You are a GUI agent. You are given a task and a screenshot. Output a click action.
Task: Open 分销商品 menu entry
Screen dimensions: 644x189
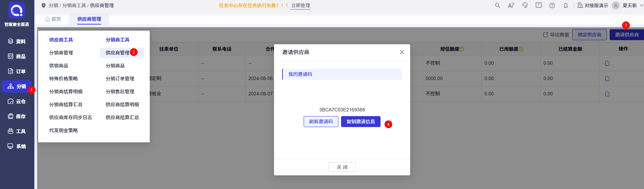click(115, 66)
